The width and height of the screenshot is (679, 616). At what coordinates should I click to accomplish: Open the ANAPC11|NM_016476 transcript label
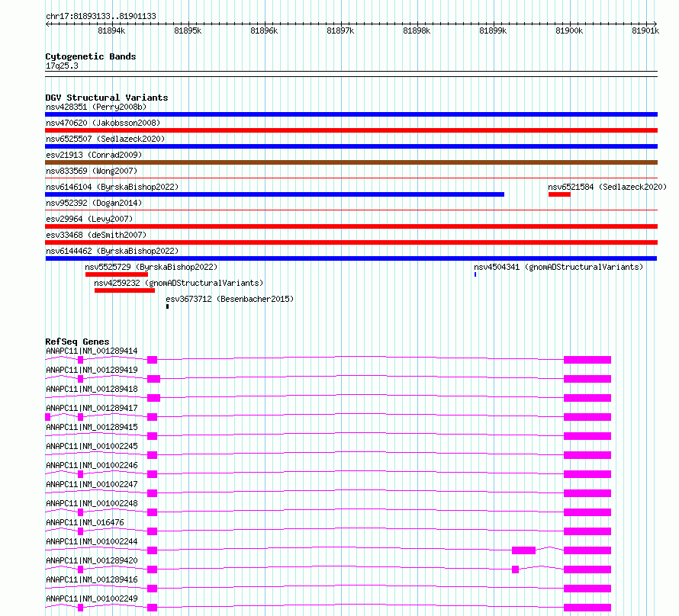85,522
